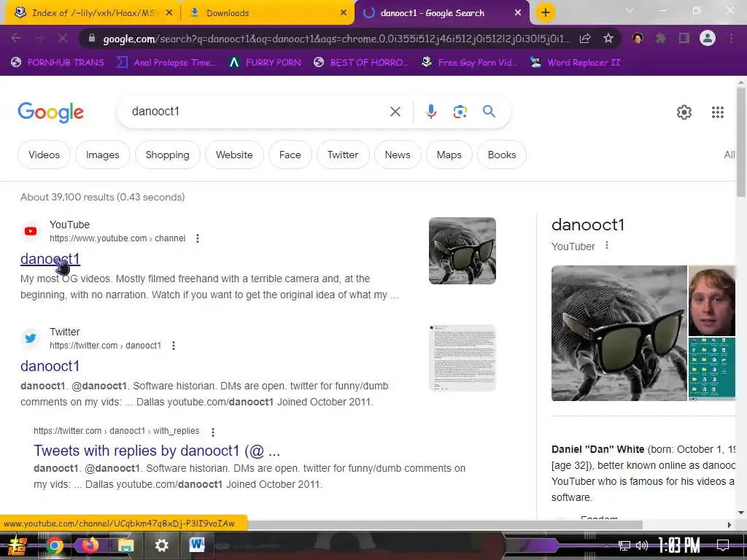Open tab search chevron in title bar
This screenshot has width=747, height=560.
pos(630,10)
